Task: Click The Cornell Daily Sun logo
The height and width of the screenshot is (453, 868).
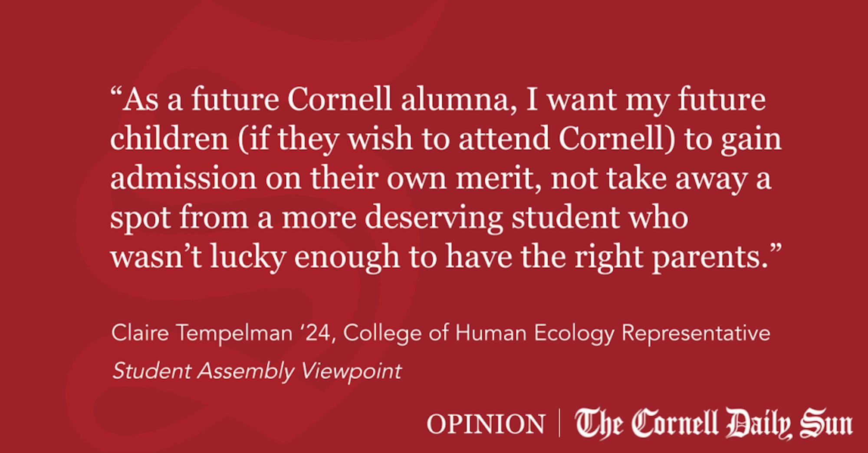Action: tap(713, 423)
